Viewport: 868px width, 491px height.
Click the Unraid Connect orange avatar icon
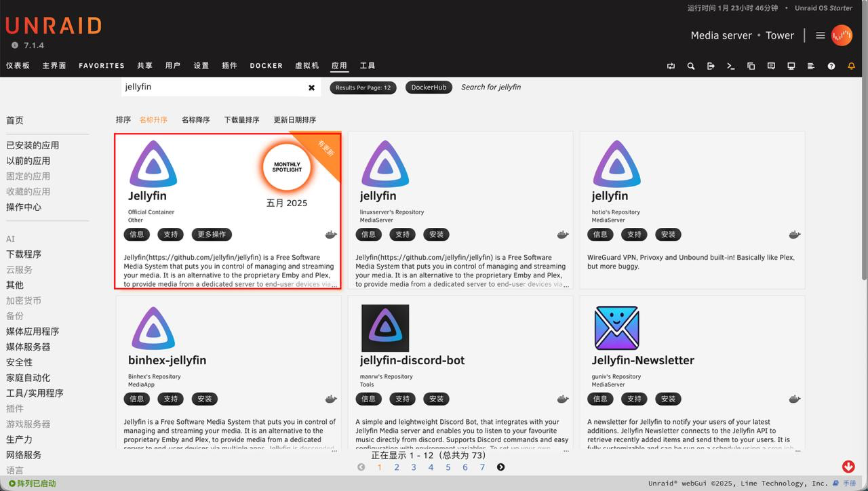pyautogui.click(x=842, y=35)
